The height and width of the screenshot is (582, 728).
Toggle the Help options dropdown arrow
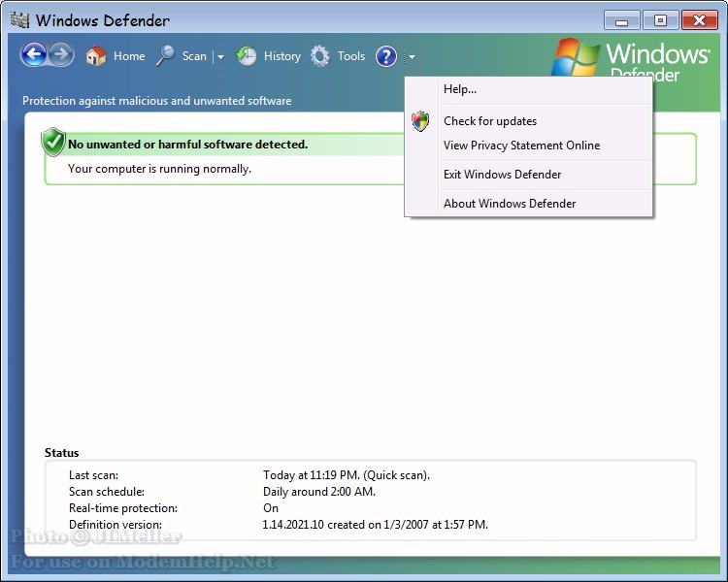click(412, 56)
